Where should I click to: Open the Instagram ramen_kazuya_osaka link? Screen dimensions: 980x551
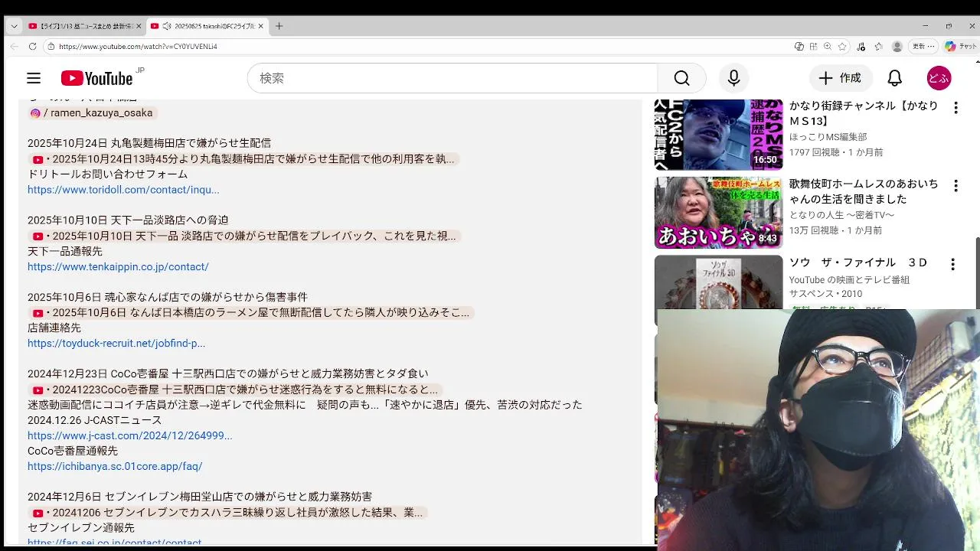pyautogui.click(x=91, y=112)
